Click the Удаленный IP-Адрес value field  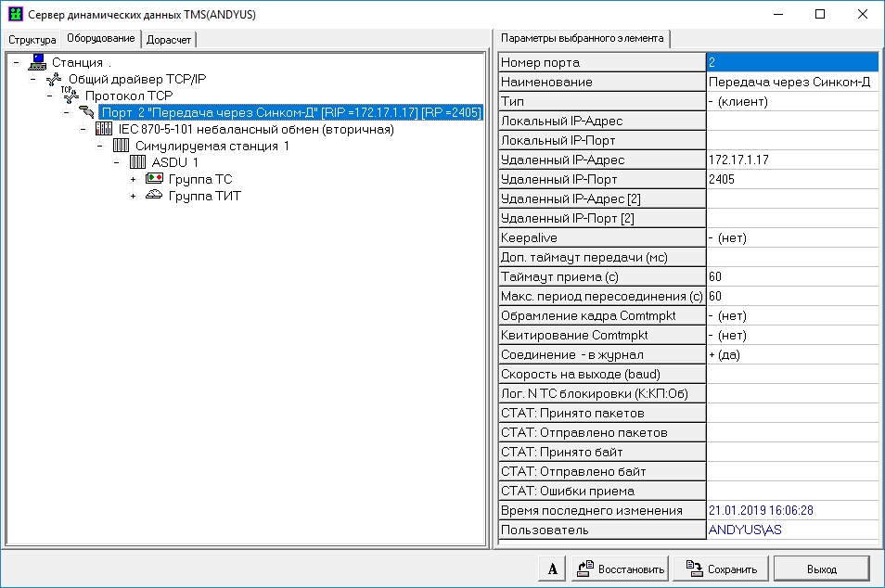tap(791, 160)
